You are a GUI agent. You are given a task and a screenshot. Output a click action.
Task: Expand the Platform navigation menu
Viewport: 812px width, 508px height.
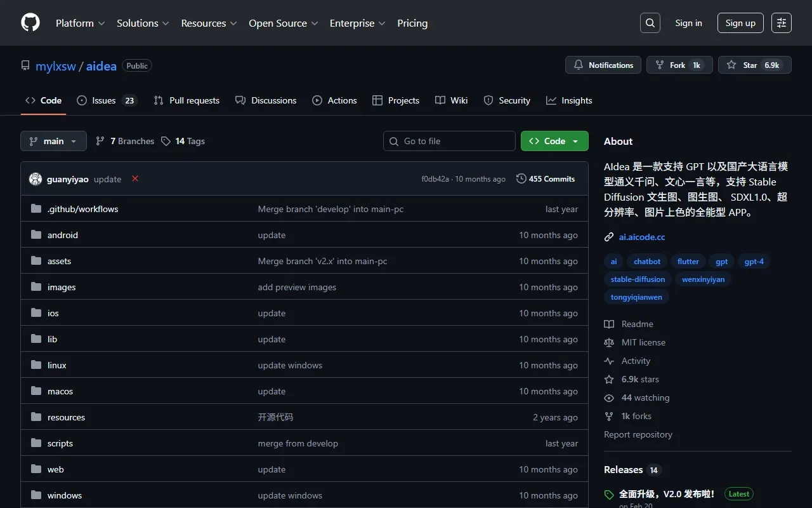(x=80, y=23)
